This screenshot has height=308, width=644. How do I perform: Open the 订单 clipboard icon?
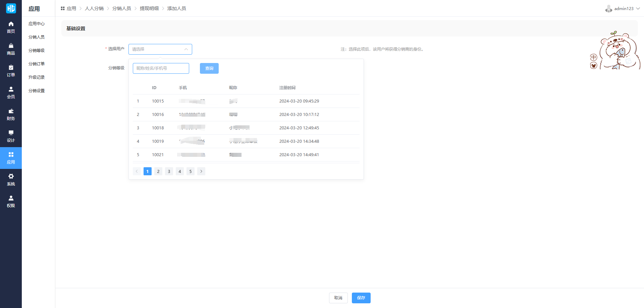point(11,68)
